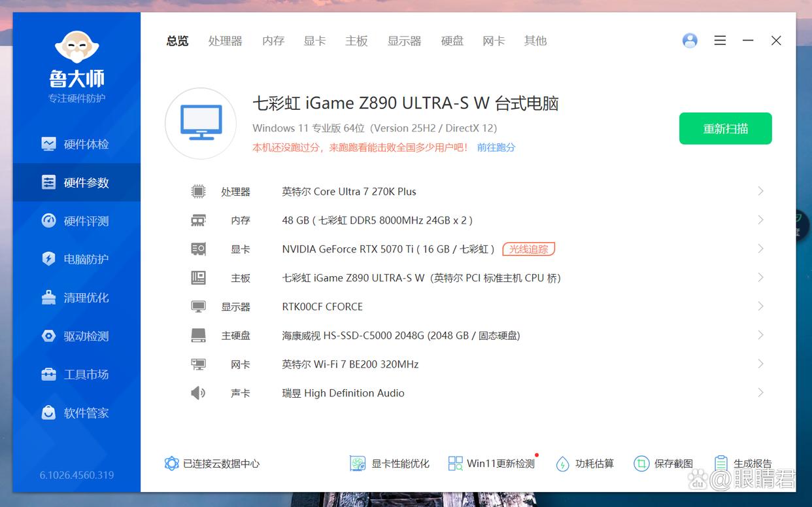Click the processor chip icon
Screen dimensions: 812x507
click(x=198, y=192)
